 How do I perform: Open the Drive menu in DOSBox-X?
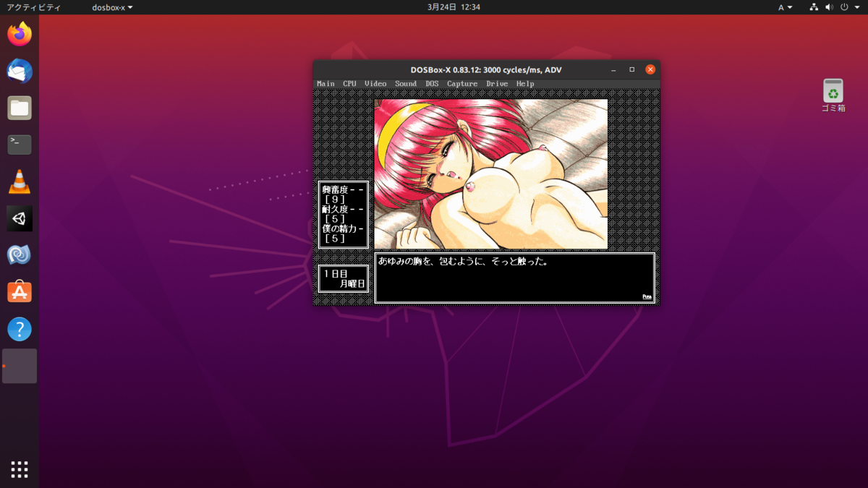click(x=497, y=84)
